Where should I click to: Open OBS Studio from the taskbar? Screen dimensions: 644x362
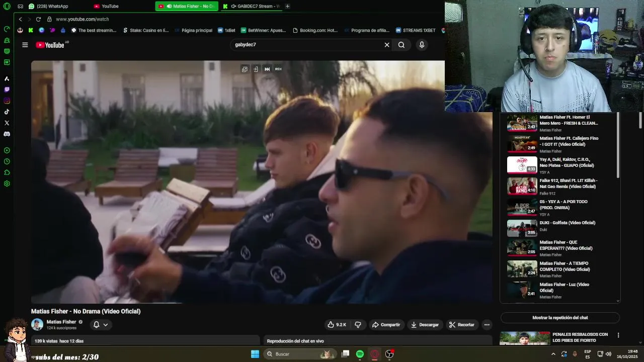coord(389,354)
